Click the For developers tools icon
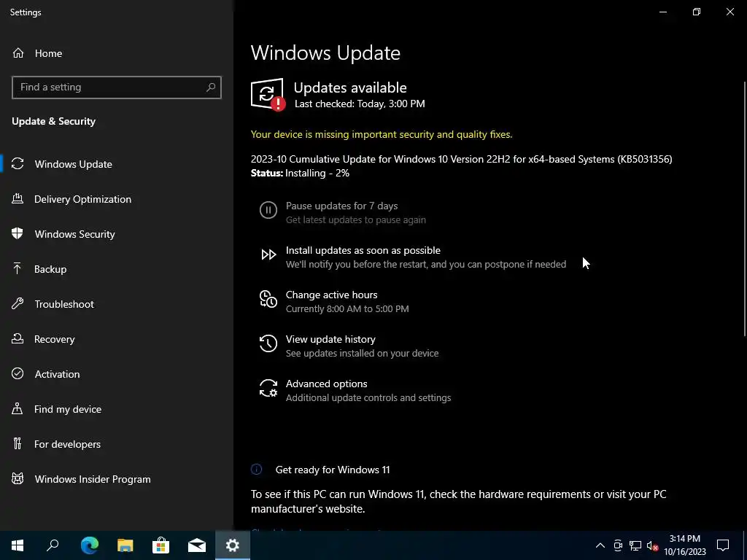The width and height of the screenshot is (747, 560). click(18, 444)
